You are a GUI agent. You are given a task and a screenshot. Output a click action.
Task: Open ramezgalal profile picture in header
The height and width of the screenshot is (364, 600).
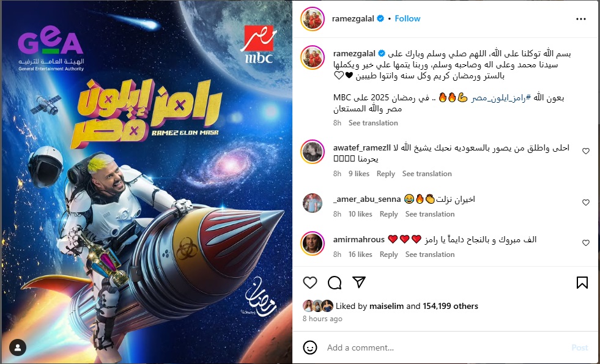pyautogui.click(x=313, y=19)
